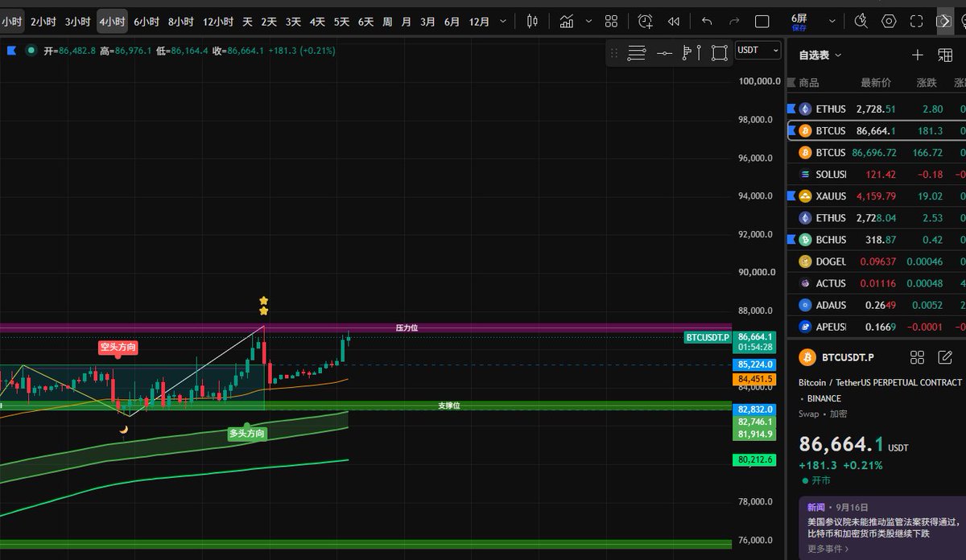The width and height of the screenshot is (966, 560).
Task: Expand the 自选表 watchlist dropdown
Action: click(x=820, y=55)
